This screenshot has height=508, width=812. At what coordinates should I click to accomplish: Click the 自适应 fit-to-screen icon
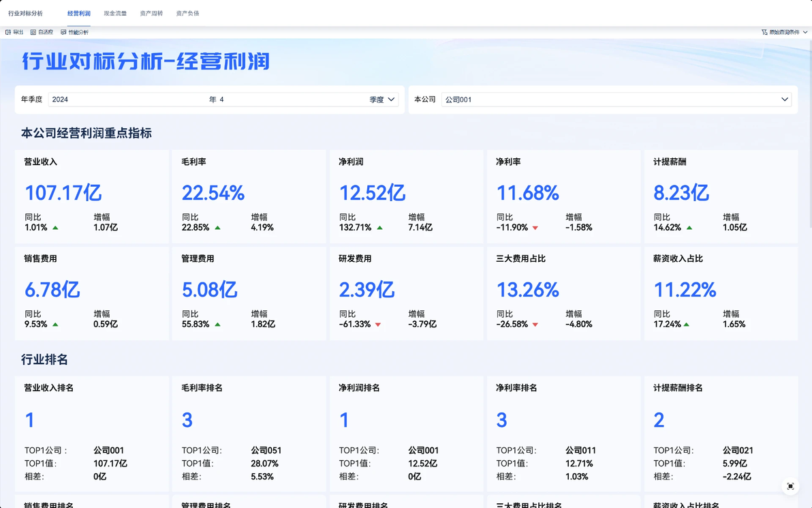(33, 32)
